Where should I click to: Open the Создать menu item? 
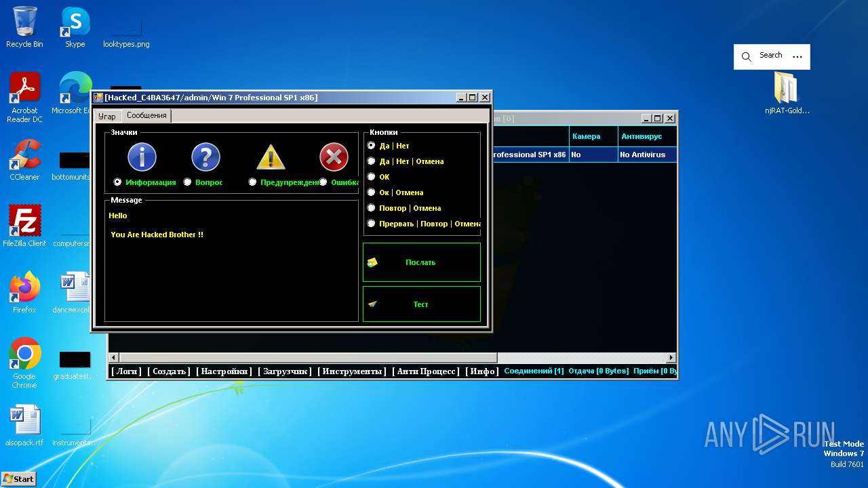pos(169,371)
